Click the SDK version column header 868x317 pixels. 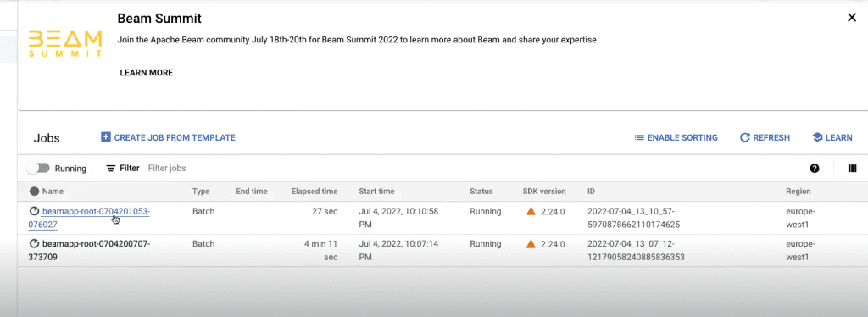(544, 192)
